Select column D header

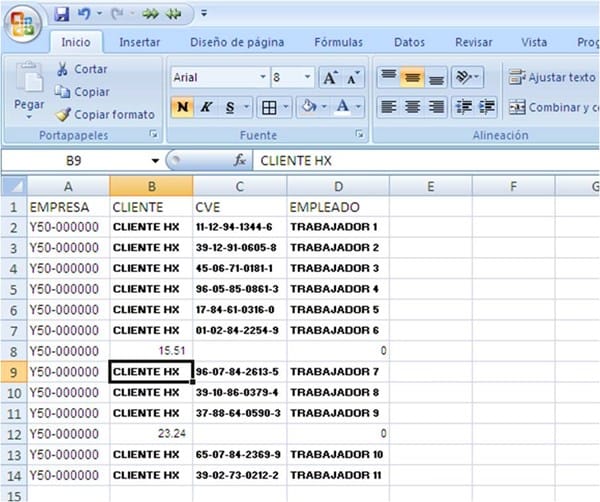pos(338,186)
